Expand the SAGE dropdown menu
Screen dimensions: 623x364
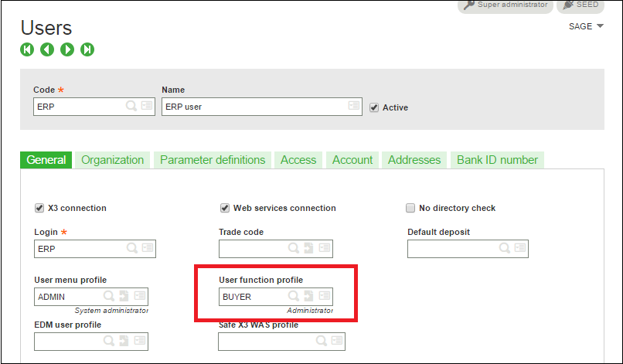point(586,26)
